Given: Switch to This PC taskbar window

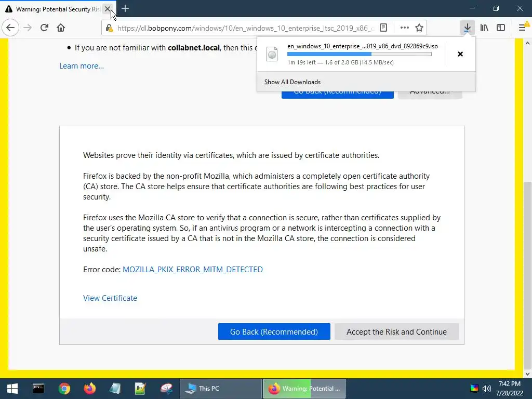Looking at the screenshot, I should pyautogui.click(x=220, y=389).
